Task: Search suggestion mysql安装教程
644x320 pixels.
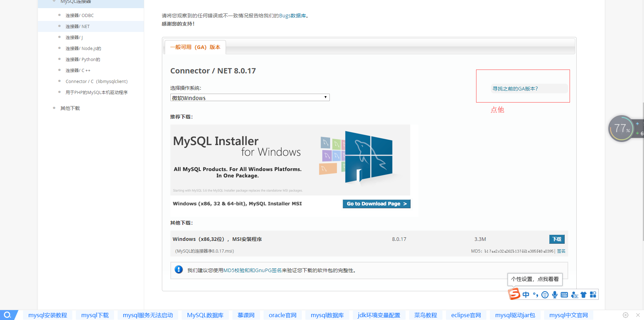Action: tap(48, 315)
